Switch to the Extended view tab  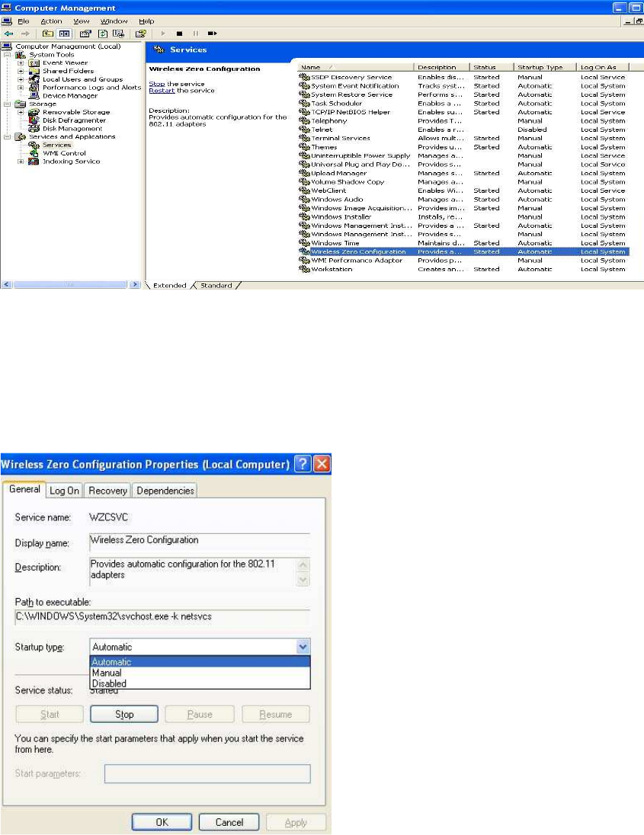pos(169,286)
